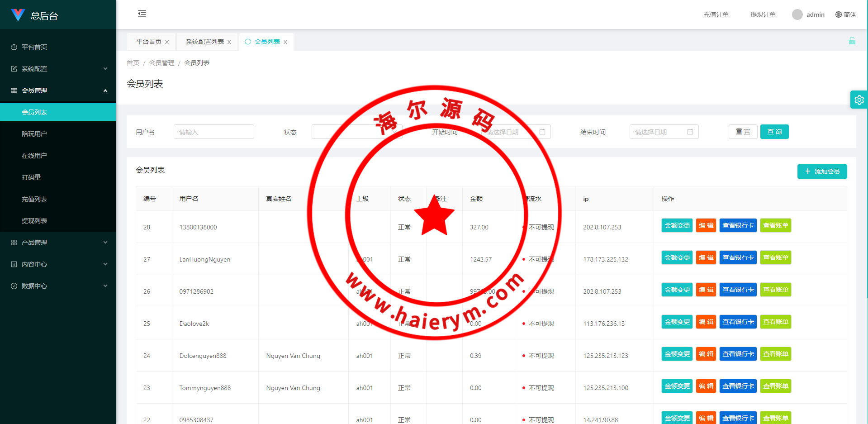Collapse sidebar with the hamburger menu icon
Image resolution: width=868 pixels, height=424 pixels.
coord(142,14)
